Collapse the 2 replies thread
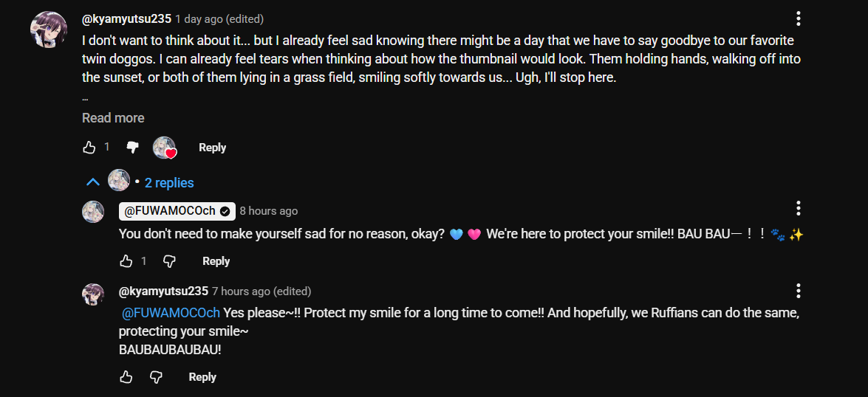This screenshot has width=868, height=397. (x=140, y=182)
